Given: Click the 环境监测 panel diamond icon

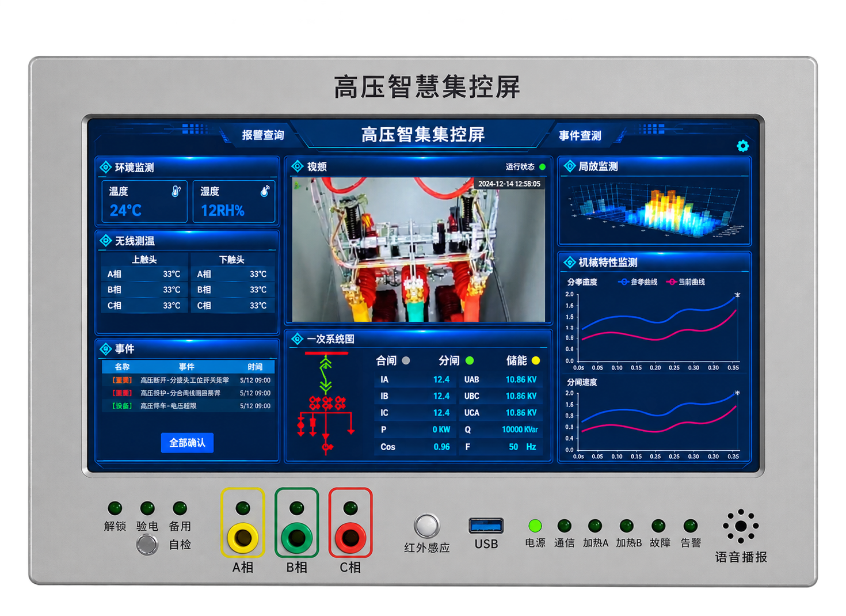Looking at the screenshot, I should coord(105,168).
